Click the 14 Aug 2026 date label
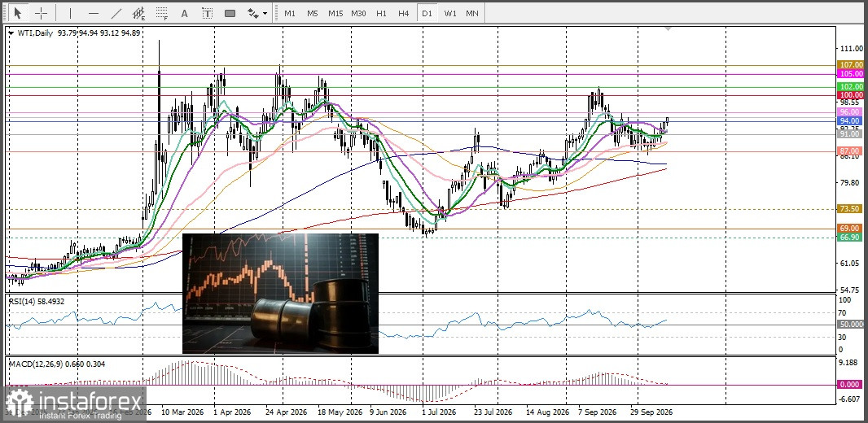The image size is (868, 423). point(547,412)
